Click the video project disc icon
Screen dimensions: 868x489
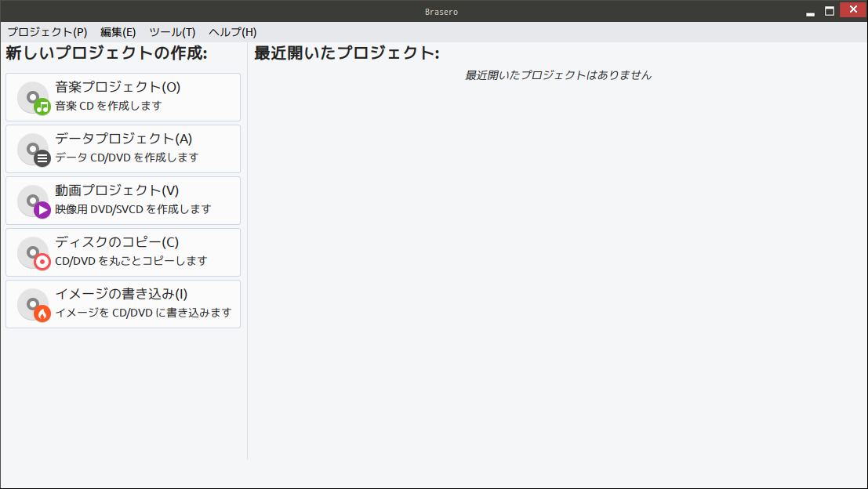(x=34, y=201)
